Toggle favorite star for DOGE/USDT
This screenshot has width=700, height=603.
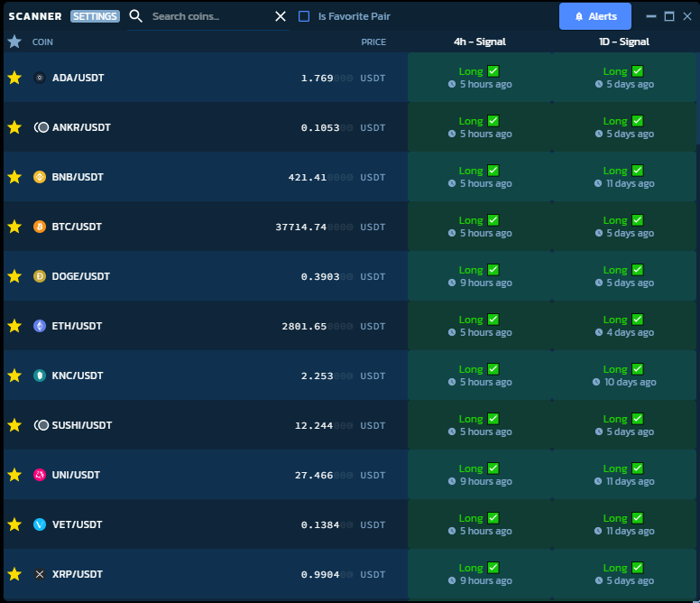14,276
